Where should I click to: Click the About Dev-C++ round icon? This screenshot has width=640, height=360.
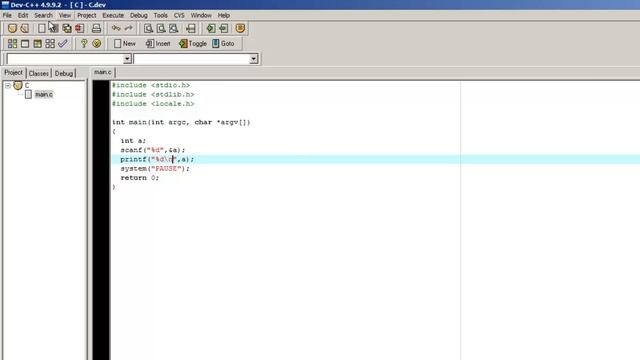pos(96,43)
